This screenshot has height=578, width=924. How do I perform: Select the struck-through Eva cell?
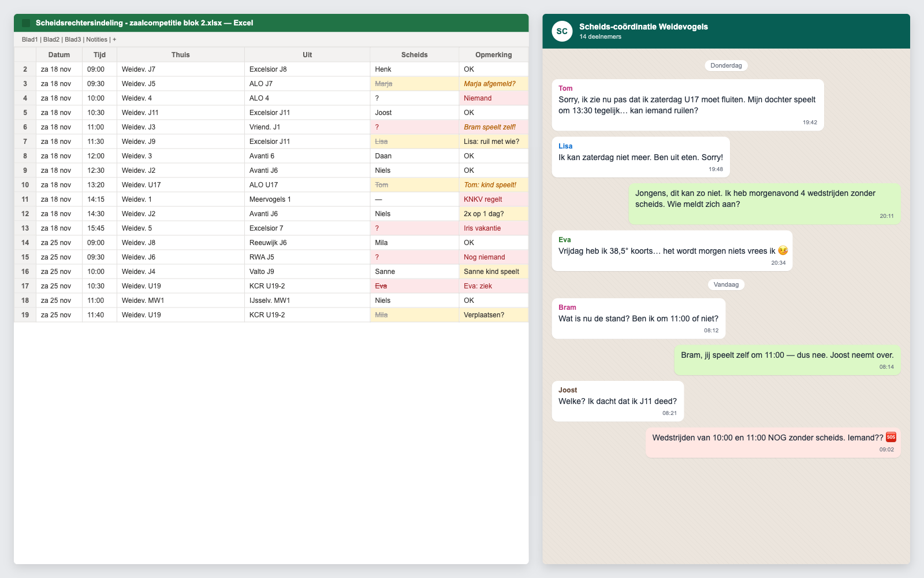coord(415,286)
